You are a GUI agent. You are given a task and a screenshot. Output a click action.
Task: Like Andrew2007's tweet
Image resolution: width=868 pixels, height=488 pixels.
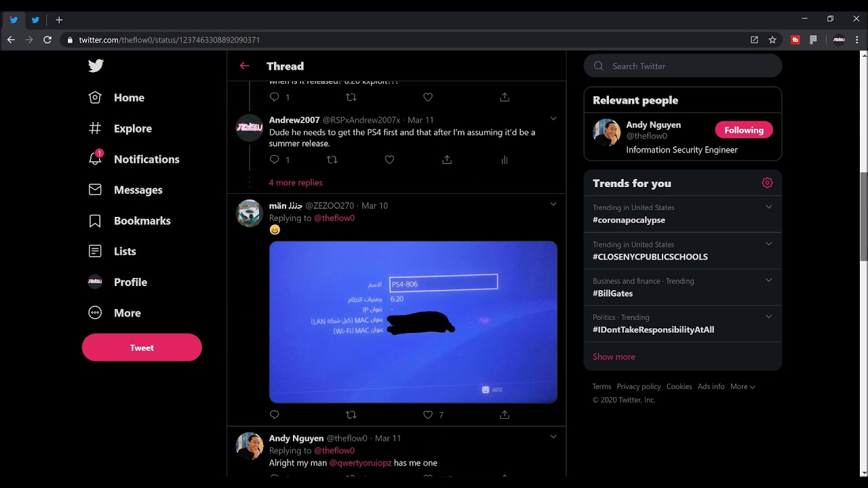coord(389,160)
